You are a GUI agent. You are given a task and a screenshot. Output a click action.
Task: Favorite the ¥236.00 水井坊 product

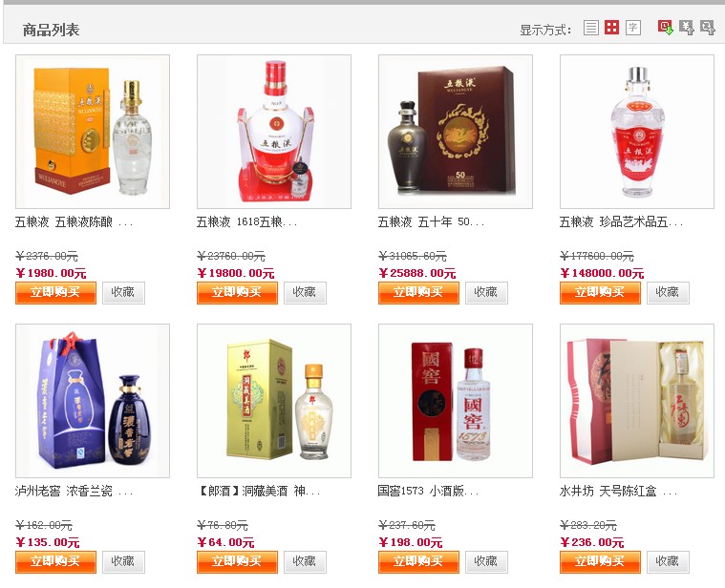tap(668, 562)
